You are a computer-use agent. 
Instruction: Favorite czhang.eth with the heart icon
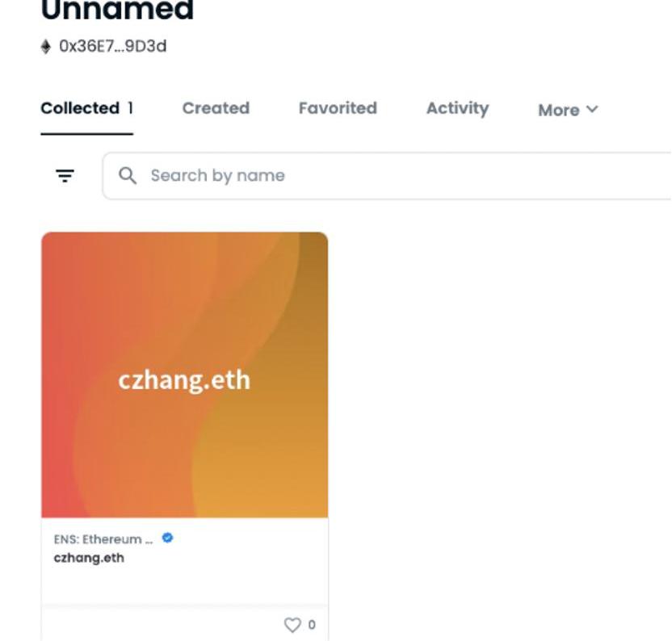[x=292, y=625]
